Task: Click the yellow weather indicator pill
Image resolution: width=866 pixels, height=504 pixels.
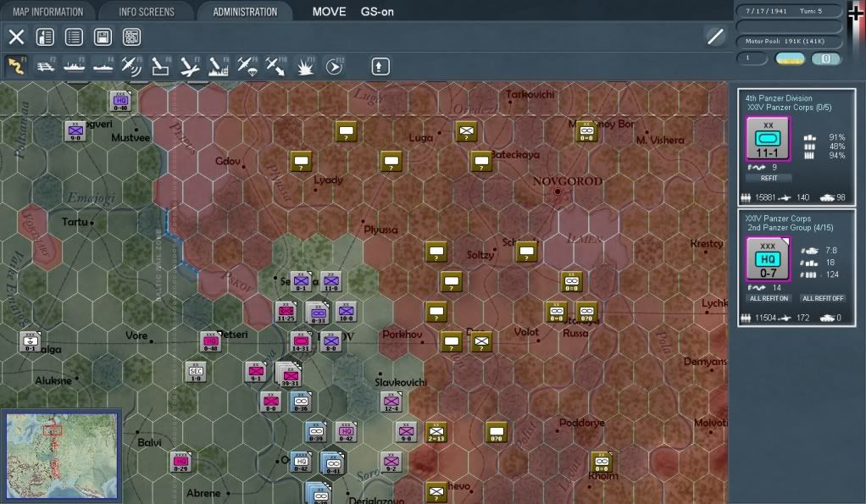Action: (791, 58)
